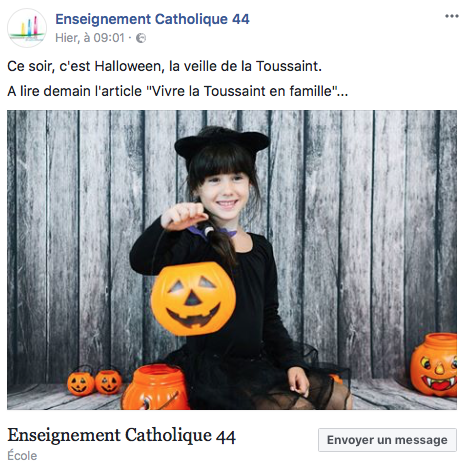
Task: Click the two small pumpkins in photo
Action: point(94,381)
